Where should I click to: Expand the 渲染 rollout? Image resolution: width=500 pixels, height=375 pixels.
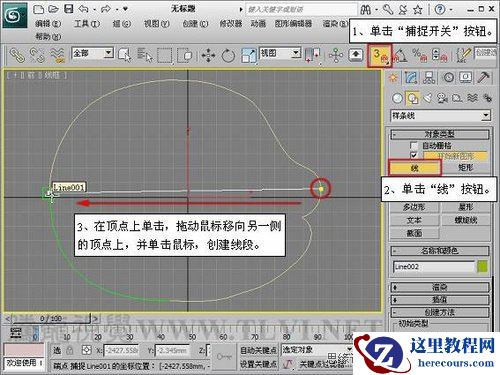click(440, 287)
